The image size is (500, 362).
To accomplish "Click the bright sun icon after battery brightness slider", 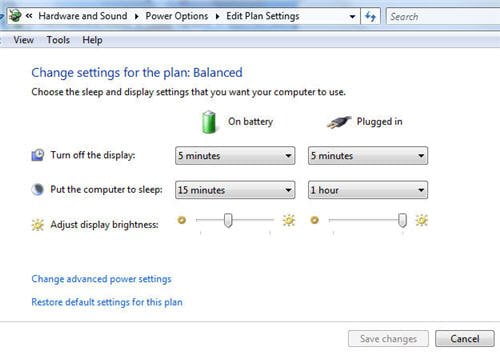I will (289, 220).
